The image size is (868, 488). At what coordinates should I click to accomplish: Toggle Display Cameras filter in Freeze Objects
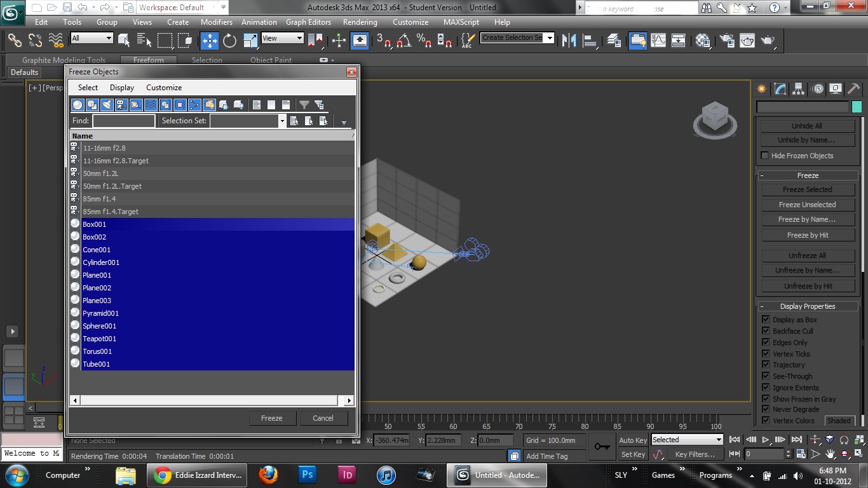click(121, 105)
